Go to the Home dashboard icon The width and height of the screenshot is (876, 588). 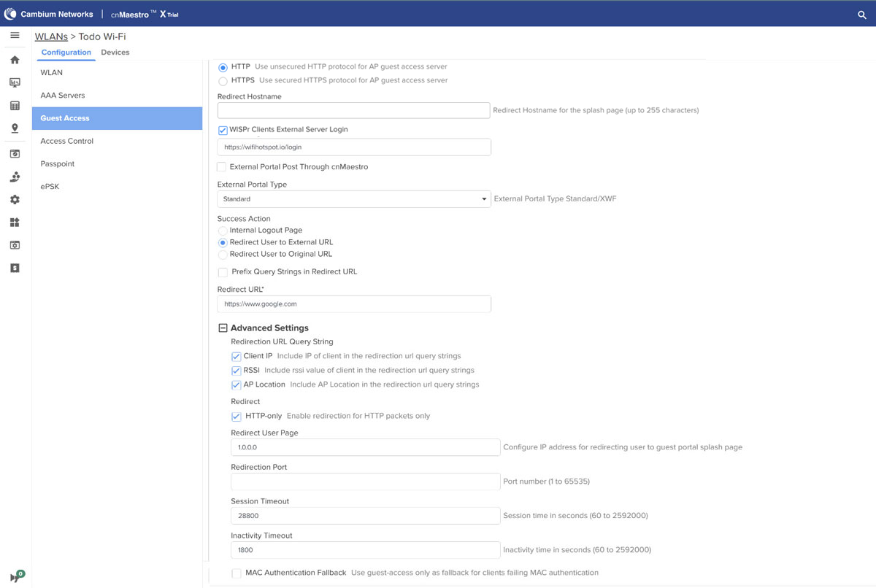point(15,60)
